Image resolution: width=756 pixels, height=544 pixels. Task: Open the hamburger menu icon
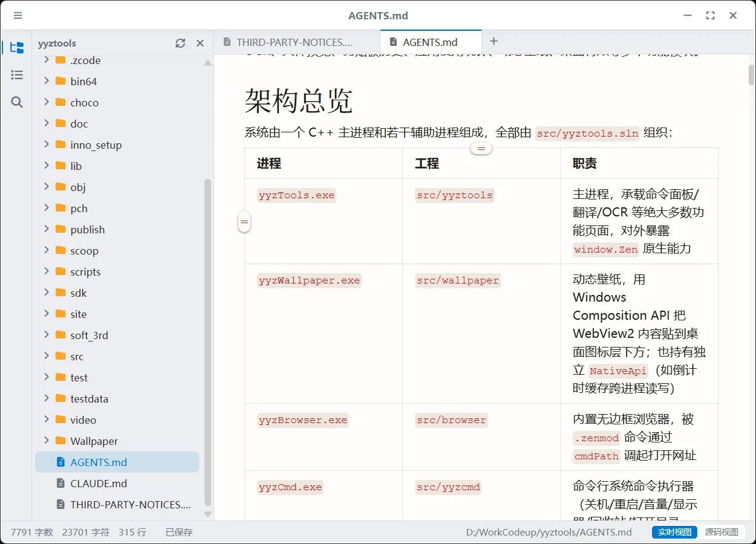[x=18, y=16]
